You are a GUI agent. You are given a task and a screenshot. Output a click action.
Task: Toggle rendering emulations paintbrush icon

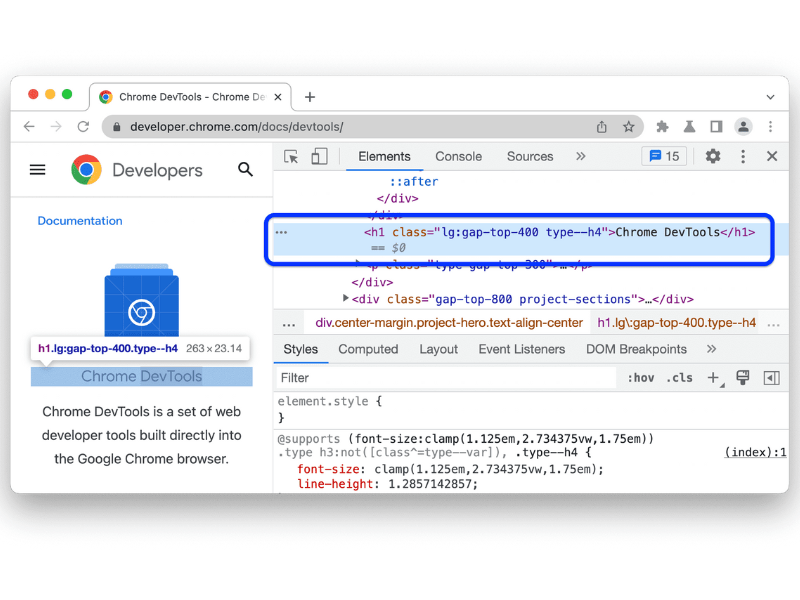coord(743,378)
